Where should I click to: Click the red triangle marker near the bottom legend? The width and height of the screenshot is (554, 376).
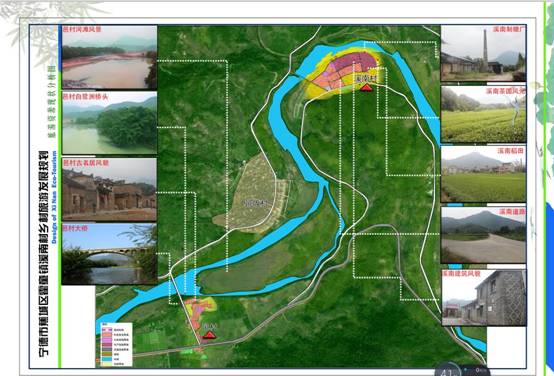pos(210,335)
